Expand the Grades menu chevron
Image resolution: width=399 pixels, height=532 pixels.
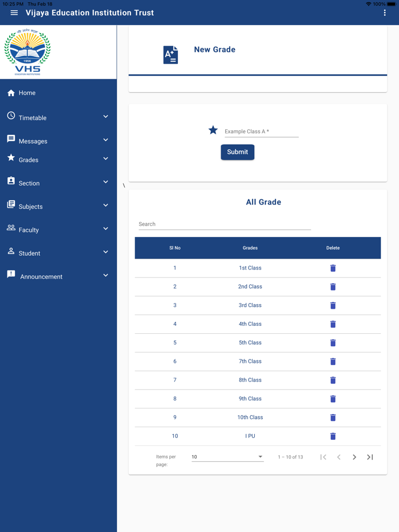[x=105, y=158]
